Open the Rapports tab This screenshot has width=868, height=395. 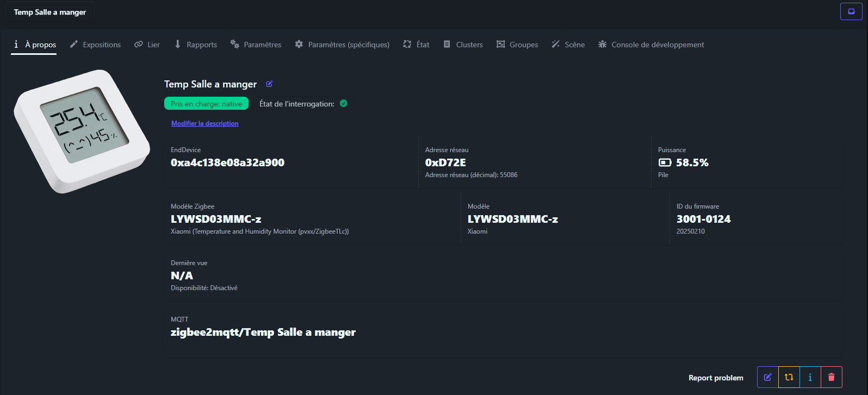coord(195,45)
